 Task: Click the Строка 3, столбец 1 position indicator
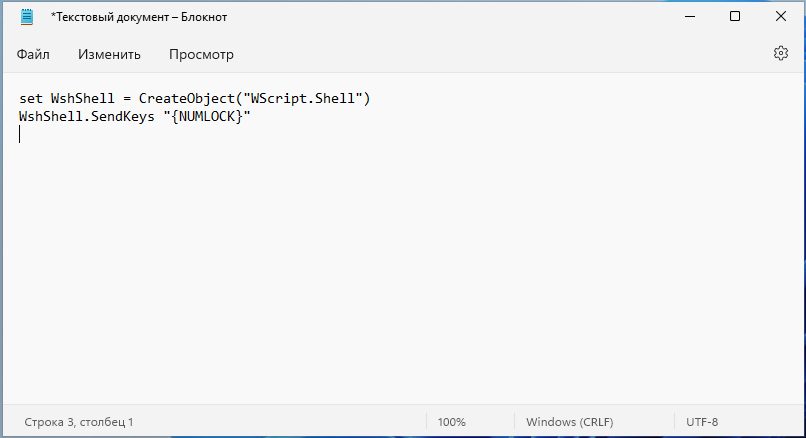pyautogui.click(x=79, y=422)
